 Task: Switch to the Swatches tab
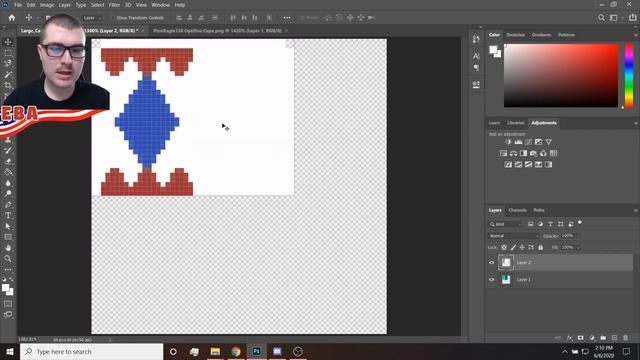pyautogui.click(x=516, y=35)
